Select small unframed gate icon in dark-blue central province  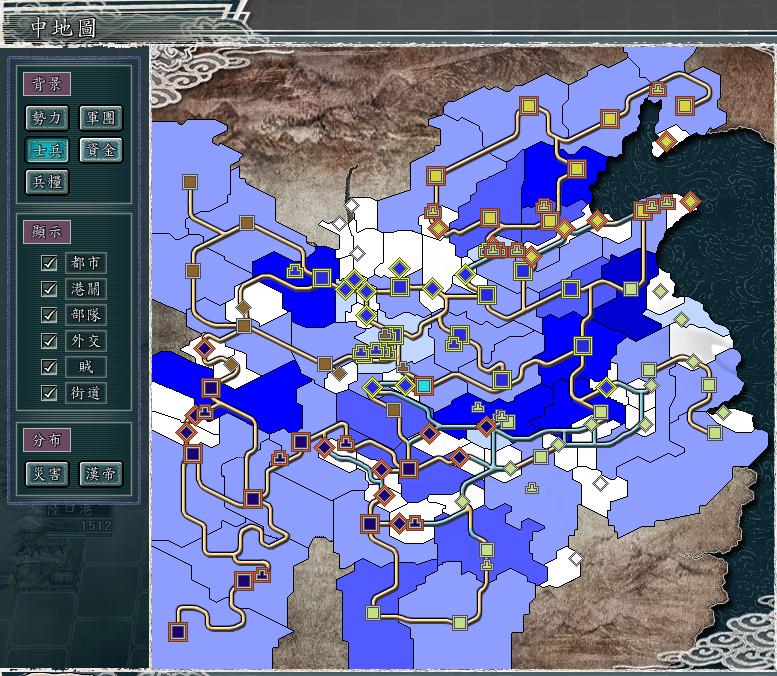coord(478,407)
